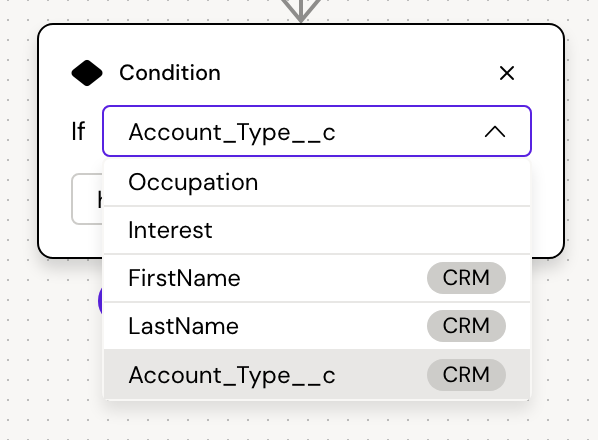Select Occupation from the dropdown list
The width and height of the screenshot is (598, 440).
[317, 182]
